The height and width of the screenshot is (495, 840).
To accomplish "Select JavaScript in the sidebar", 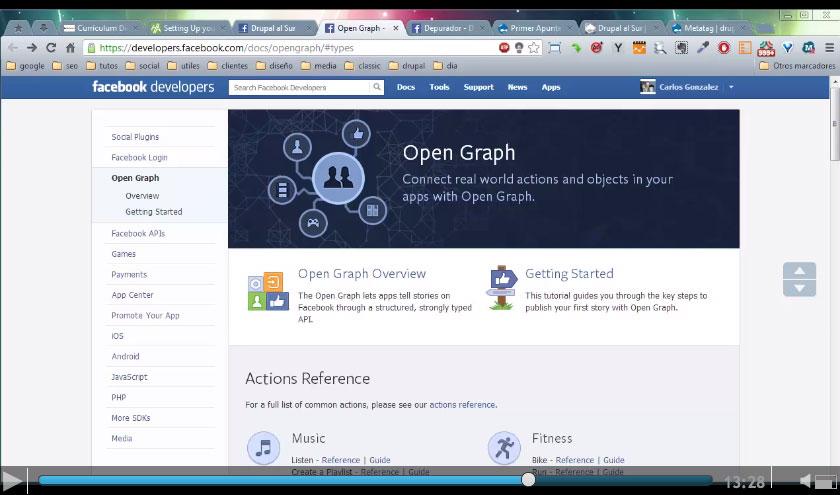I will (129, 377).
